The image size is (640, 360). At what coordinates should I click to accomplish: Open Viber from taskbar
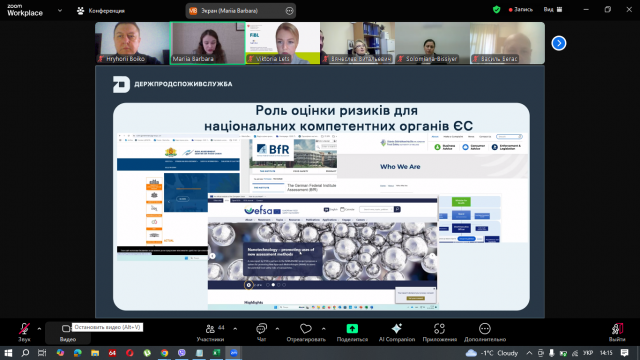click(x=182, y=353)
